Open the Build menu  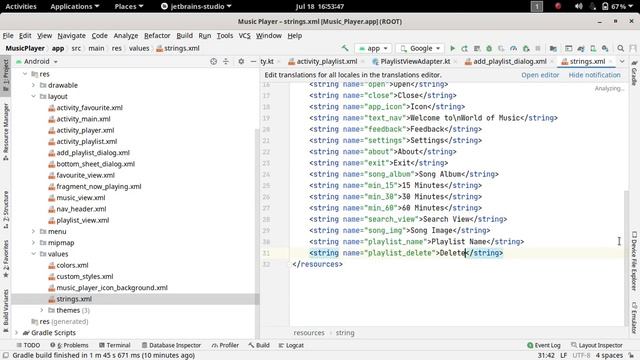click(x=184, y=36)
